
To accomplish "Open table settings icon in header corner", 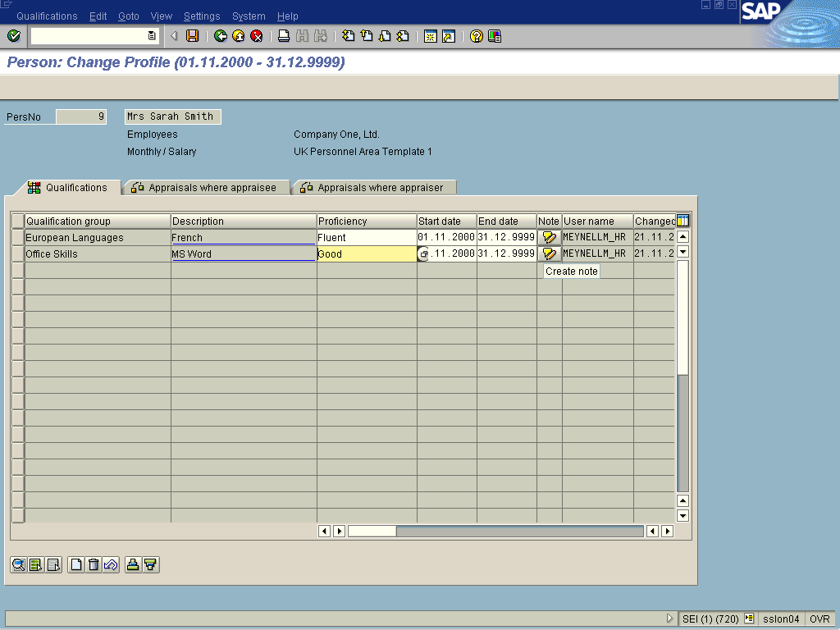I will pos(682,221).
